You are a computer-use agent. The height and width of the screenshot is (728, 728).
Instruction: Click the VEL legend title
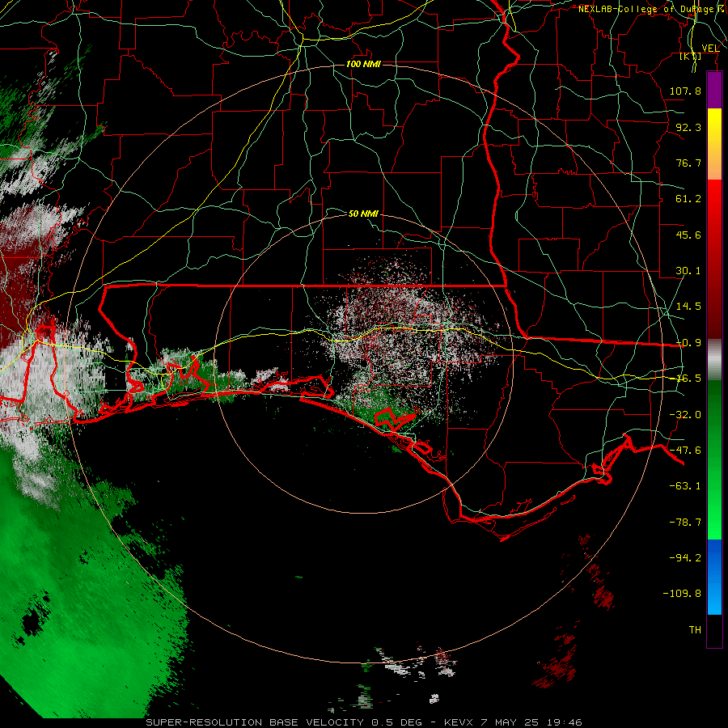pyautogui.click(x=710, y=48)
